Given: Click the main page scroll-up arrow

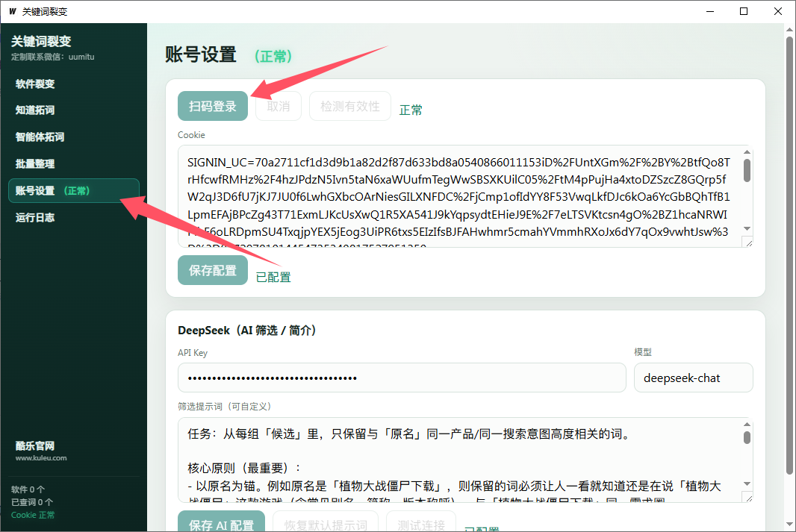Looking at the screenshot, I should click(x=789, y=29).
